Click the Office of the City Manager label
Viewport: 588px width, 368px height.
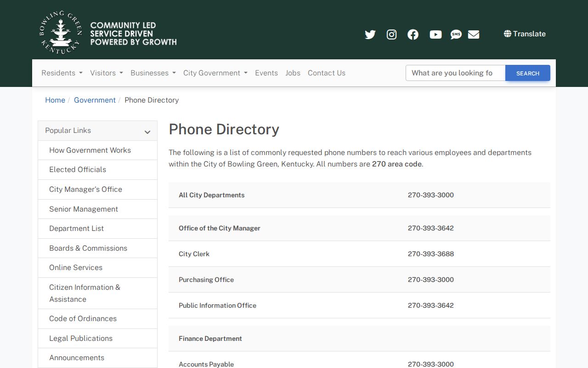[220, 228]
